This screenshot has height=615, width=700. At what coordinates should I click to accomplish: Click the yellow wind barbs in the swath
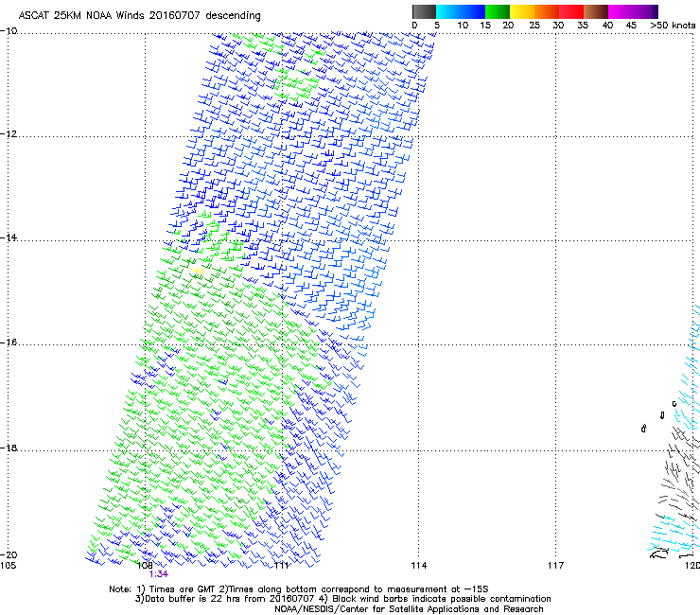coord(198,271)
